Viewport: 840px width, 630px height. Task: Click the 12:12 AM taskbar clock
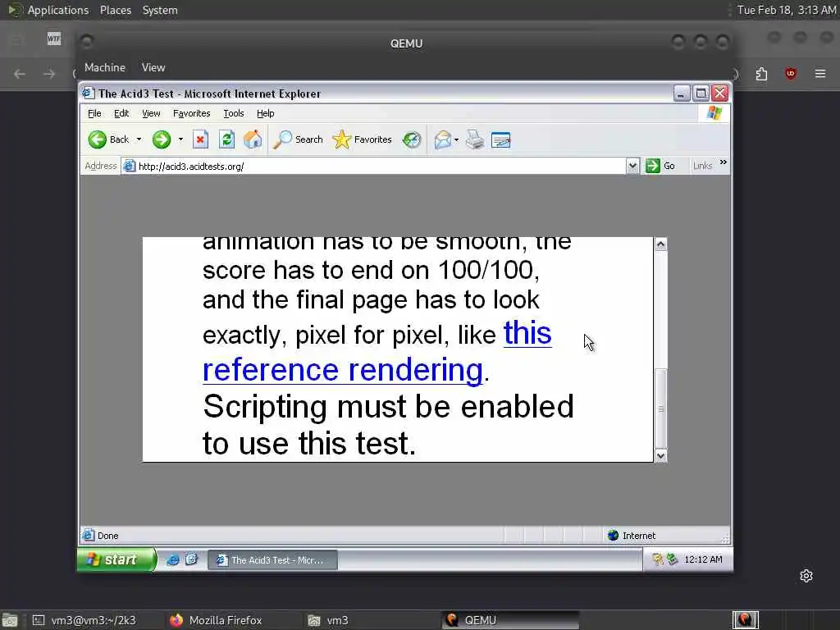click(x=703, y=559)
